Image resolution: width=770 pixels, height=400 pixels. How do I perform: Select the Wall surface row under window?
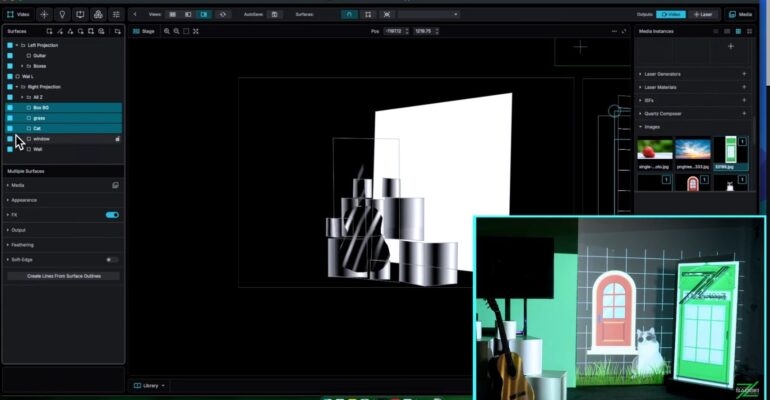63,149
